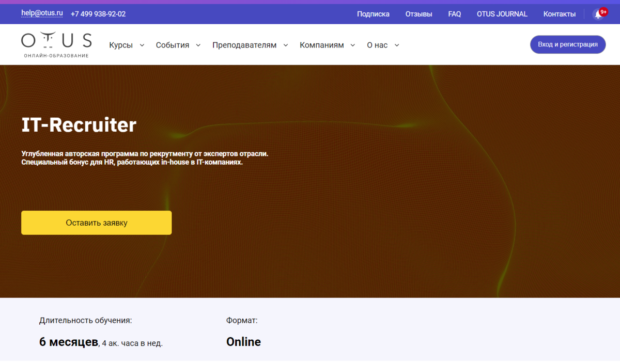The width and height of the screenshot is (620, 364).
Task: Click the 6 месяцев duration text
Action: click(x=69, y=342)
